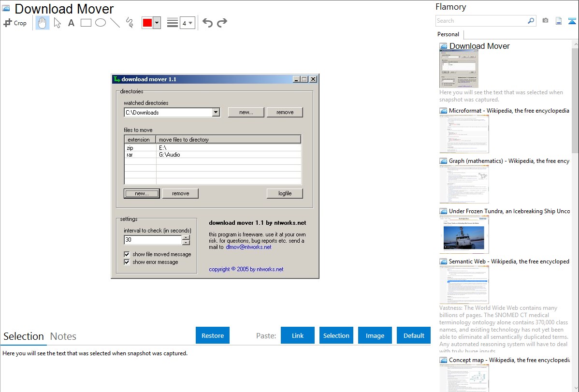Increase interval with the up spinner
The image size is (579, 392).
coord(186,237)
